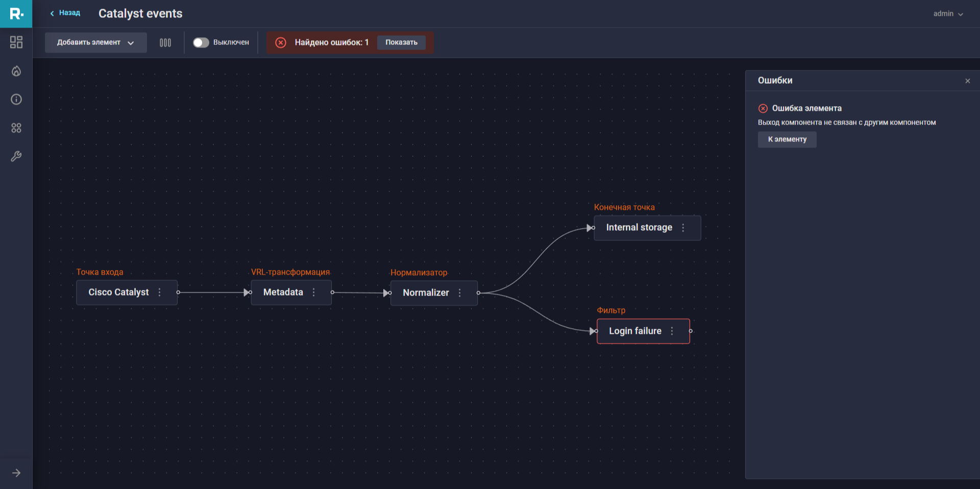980x489 pixels.
Task: Open the flame icon in sidebar
Action: click(x=16, y=71)
